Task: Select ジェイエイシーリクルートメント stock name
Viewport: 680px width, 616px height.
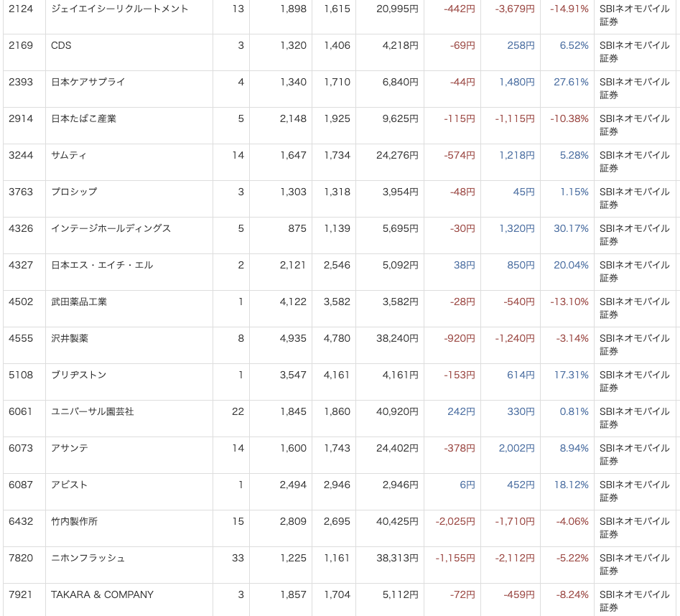Action: 120,9
